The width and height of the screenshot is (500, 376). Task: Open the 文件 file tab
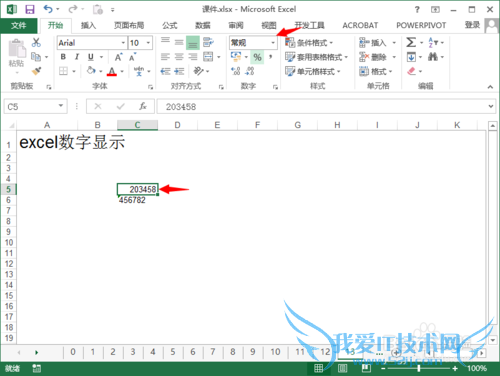point(19,25)
